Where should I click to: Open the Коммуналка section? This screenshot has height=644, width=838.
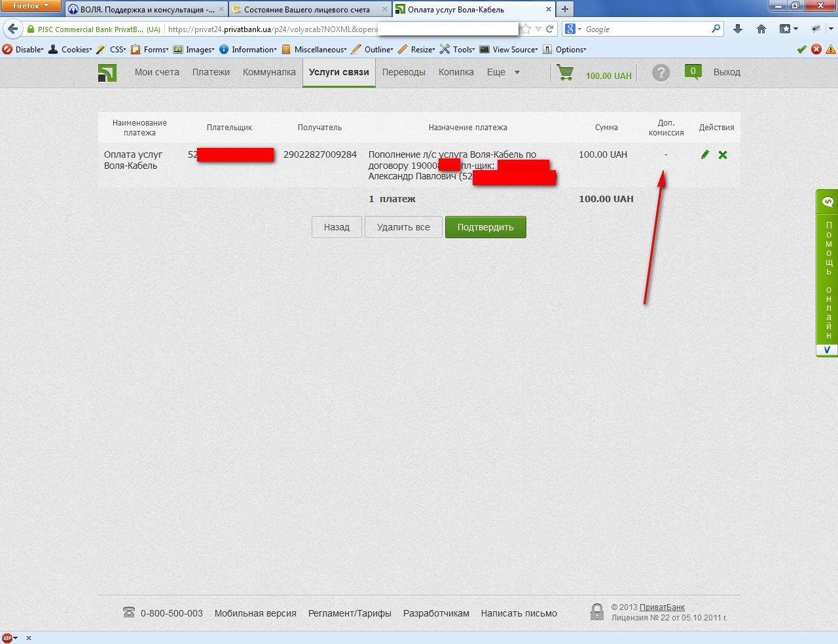(269, 72)
